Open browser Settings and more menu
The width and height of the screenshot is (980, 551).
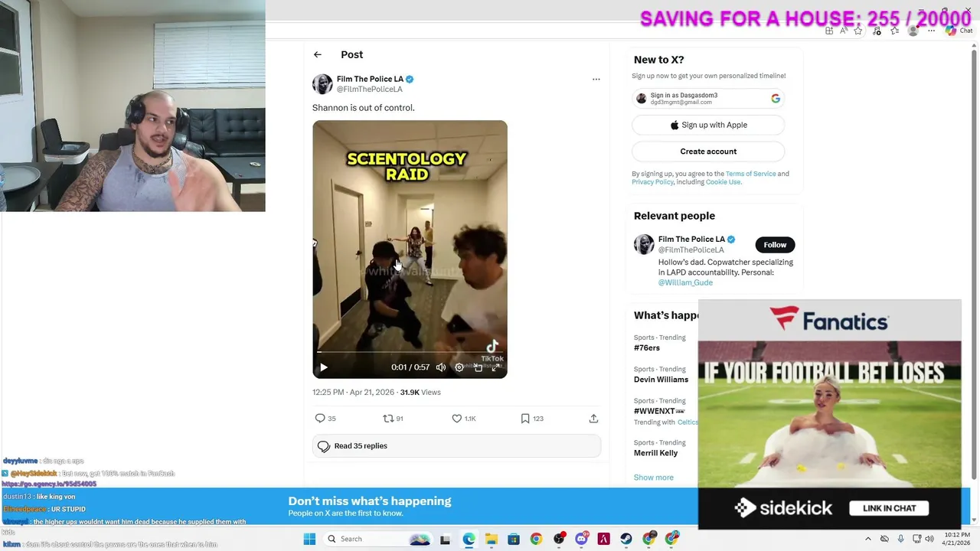click(x=932, y=31)
